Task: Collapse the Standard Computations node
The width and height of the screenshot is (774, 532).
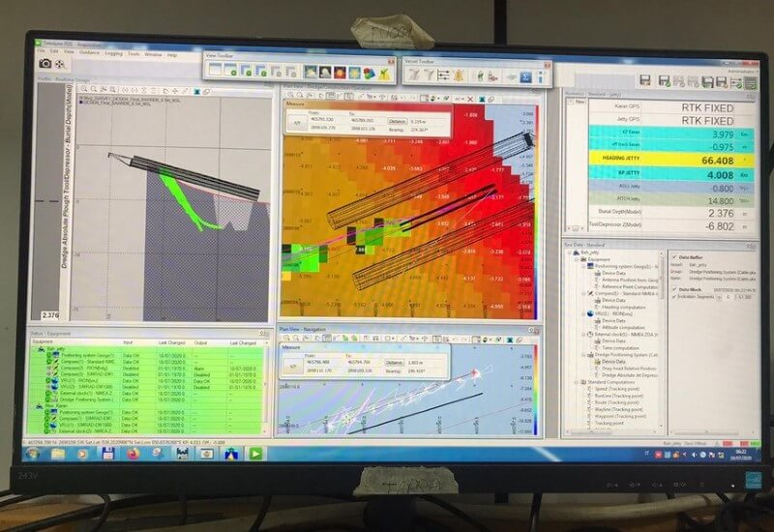Action: click(577, 381)
